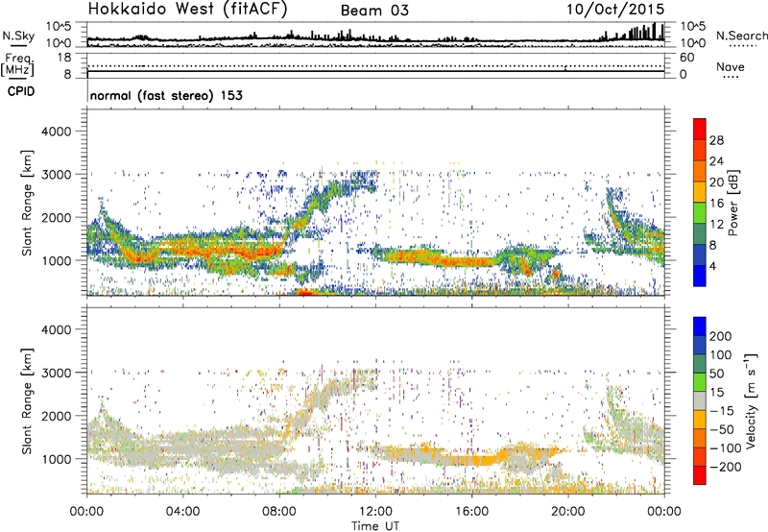Click the "Time UT" axis title
Screen dimensions: 768x532
375,526
